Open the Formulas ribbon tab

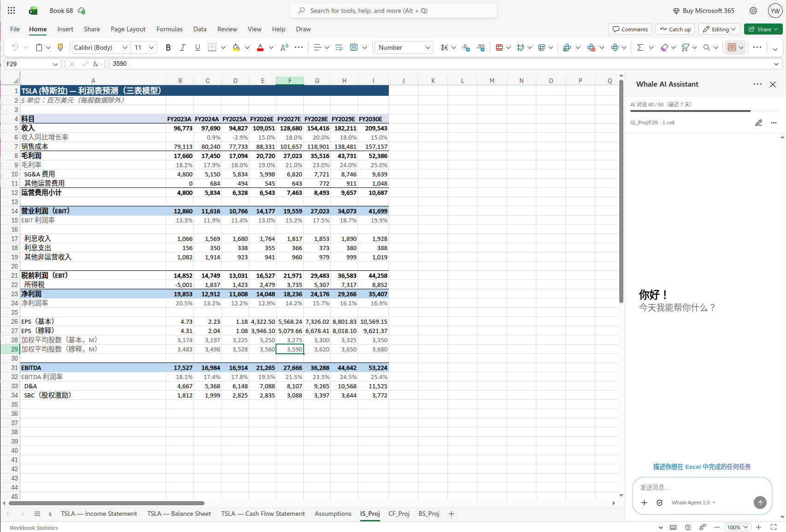[170, 29]
